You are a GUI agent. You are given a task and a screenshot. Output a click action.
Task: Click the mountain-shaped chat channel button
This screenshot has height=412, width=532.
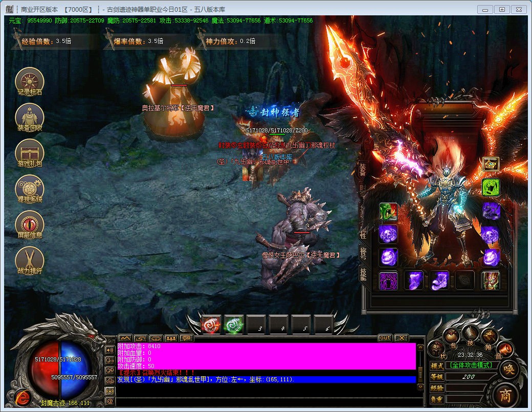125,338
